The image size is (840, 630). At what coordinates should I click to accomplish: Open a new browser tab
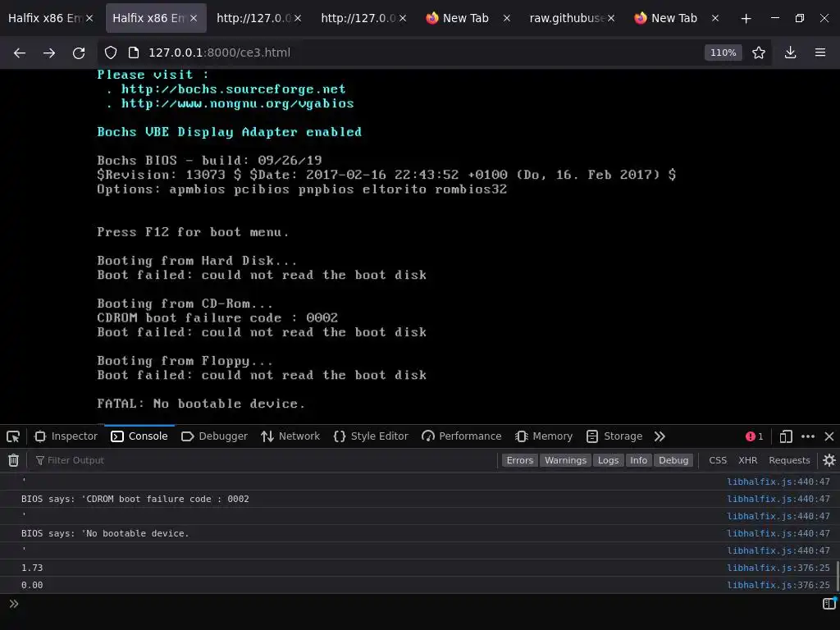point(746,19)
